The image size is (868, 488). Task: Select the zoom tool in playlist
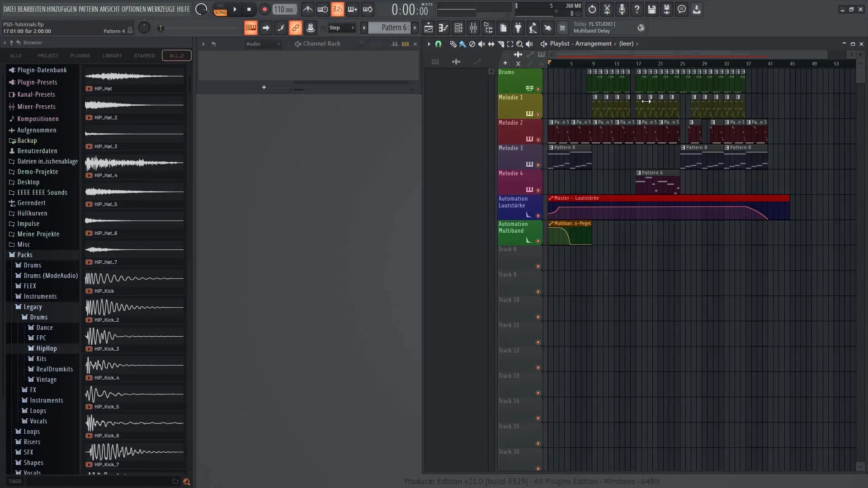[519, 44]
